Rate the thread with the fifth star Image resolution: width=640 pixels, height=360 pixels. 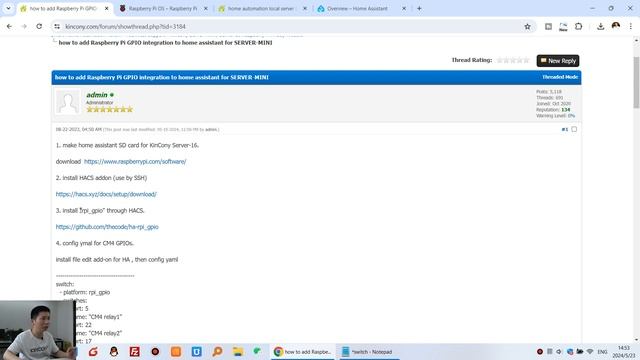pos(527,60)
